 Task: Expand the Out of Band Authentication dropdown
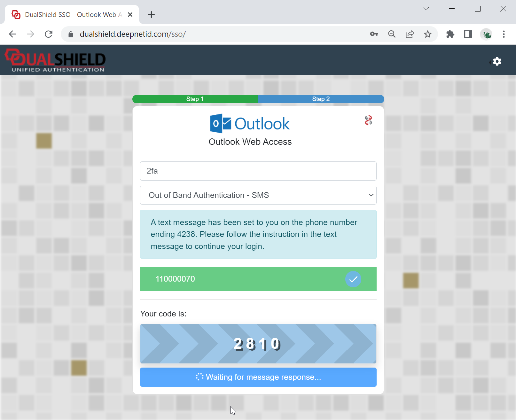258,195
